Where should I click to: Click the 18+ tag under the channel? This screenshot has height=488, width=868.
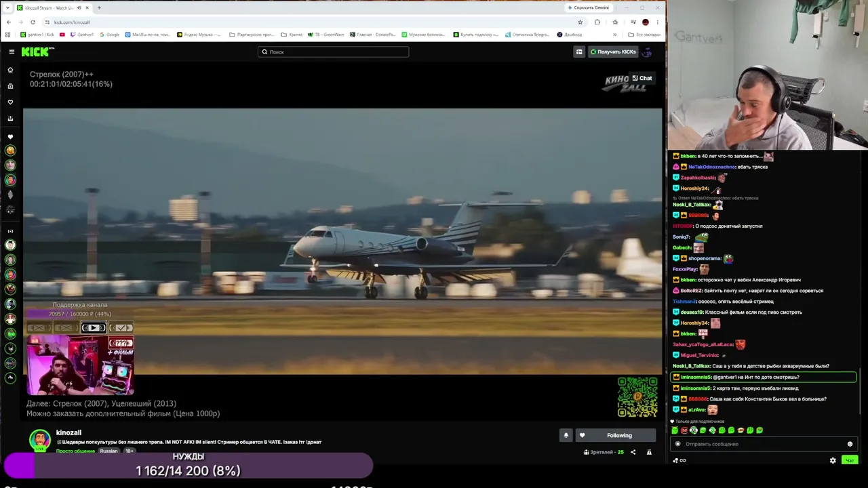tap(129, 451)
